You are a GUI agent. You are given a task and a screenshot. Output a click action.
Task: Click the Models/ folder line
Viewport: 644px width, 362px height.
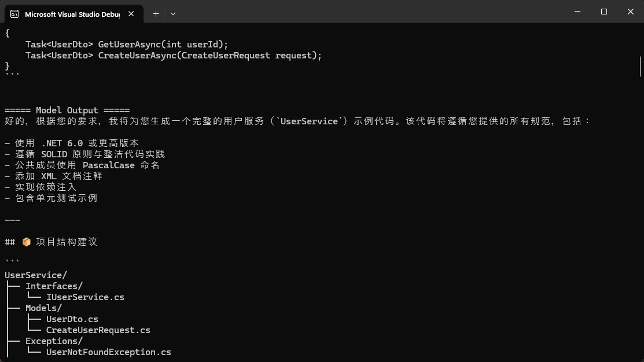(x=43, y=308)
